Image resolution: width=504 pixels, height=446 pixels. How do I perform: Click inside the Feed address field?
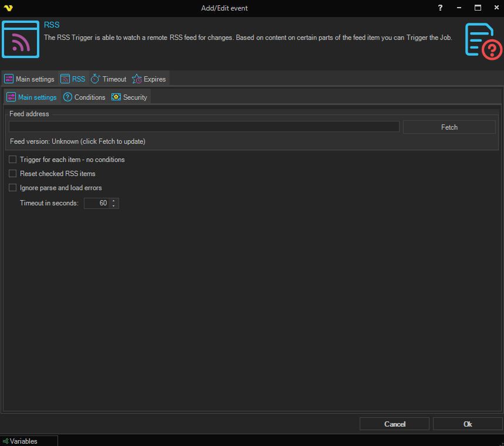point(204,127)
